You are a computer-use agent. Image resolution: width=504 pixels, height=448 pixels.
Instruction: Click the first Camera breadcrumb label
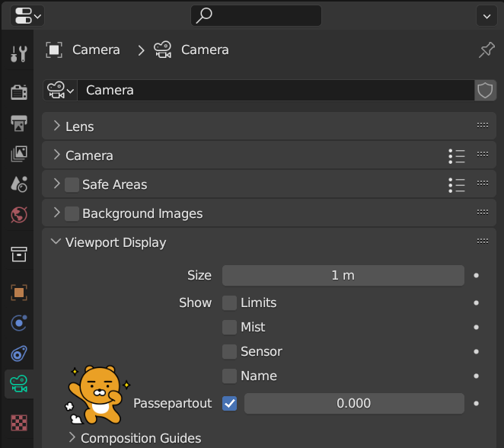(96, 50)
